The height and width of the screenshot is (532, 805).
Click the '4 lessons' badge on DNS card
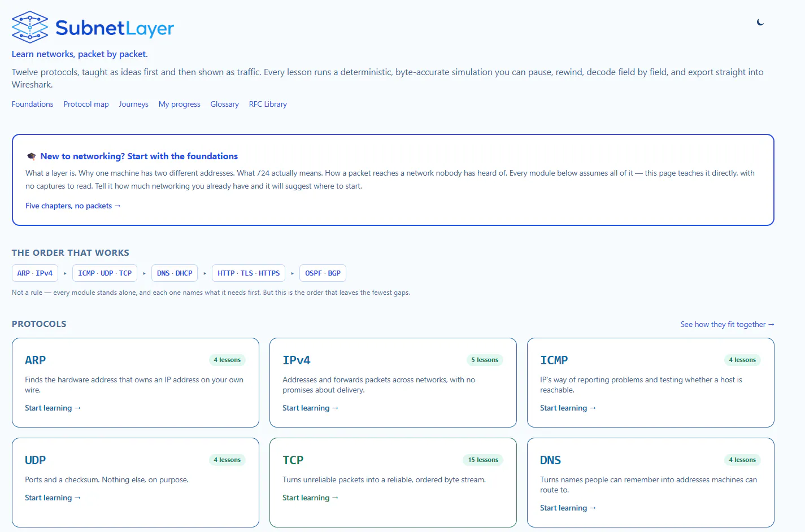point(742,460)
